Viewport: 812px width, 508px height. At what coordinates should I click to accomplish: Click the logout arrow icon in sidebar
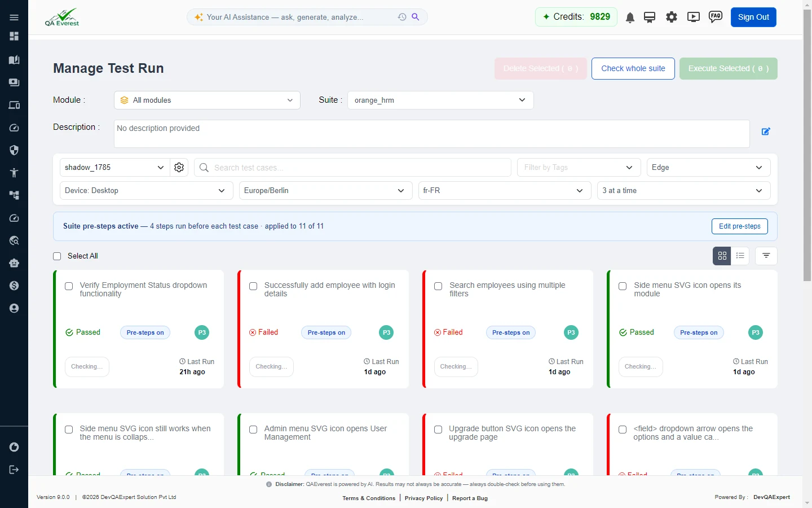point(14,470)
